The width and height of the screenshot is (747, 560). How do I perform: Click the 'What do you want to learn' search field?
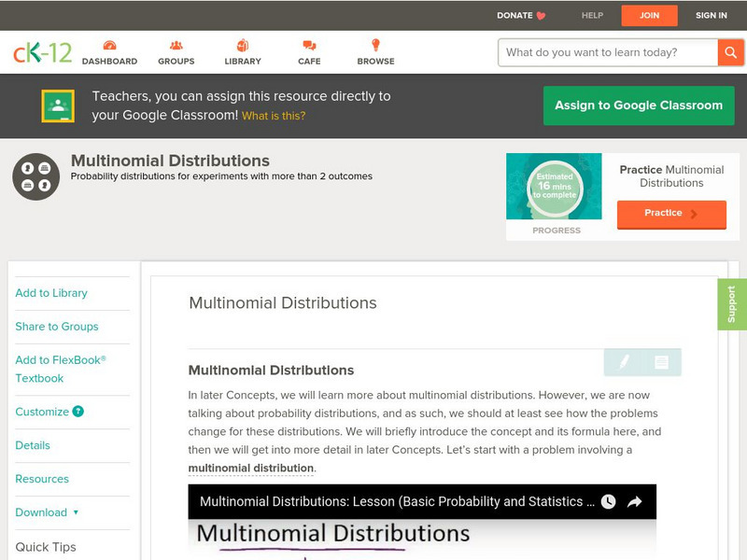[608, 52]
